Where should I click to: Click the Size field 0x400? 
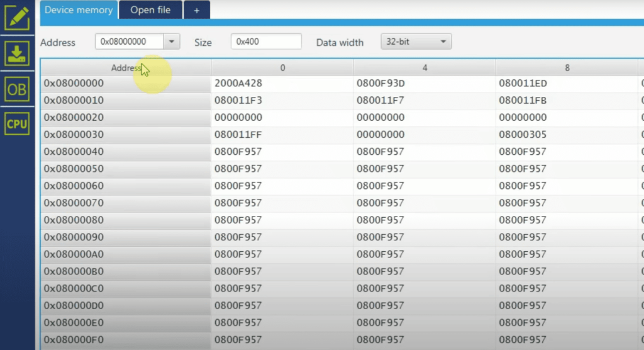tap(266, 42)
